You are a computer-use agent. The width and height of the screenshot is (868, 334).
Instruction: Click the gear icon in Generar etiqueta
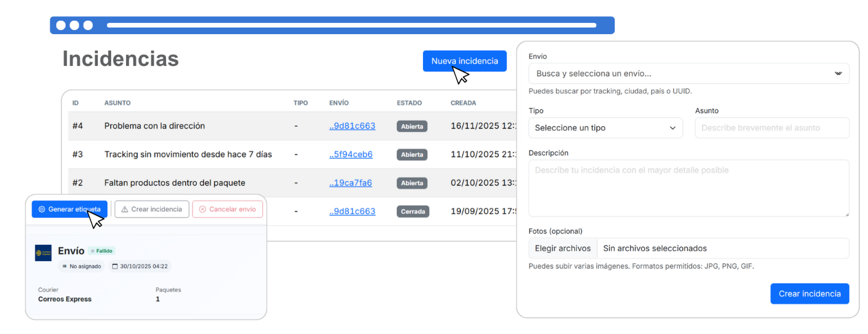point(42,209)
